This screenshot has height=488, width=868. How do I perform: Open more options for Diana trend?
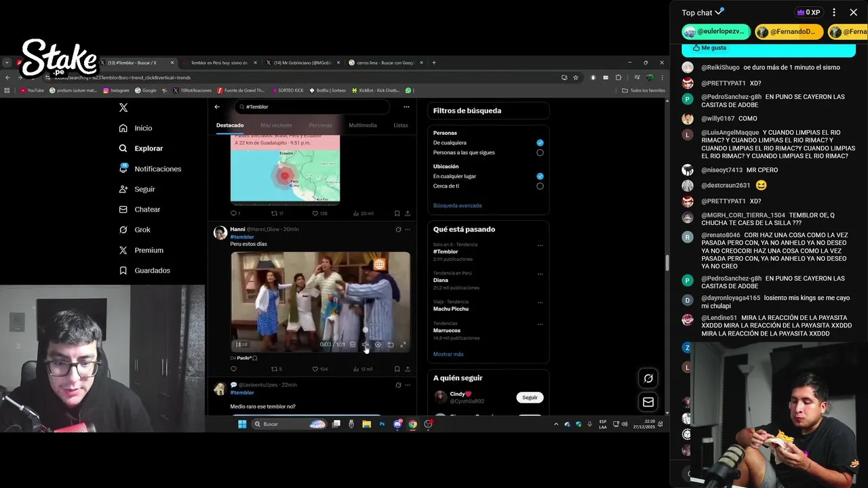(540, 274)
